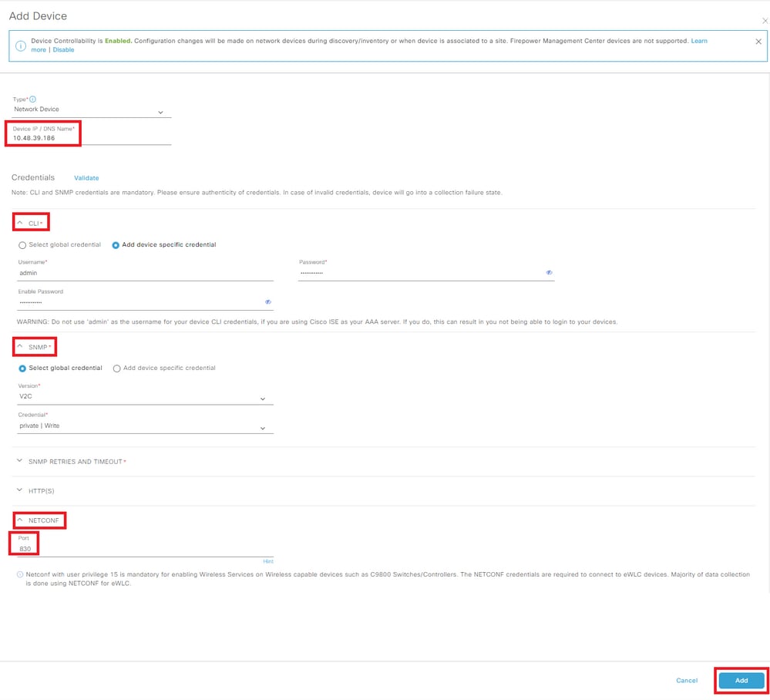
Task: Click the Enable Password field
Action: (x=146, y=303)
